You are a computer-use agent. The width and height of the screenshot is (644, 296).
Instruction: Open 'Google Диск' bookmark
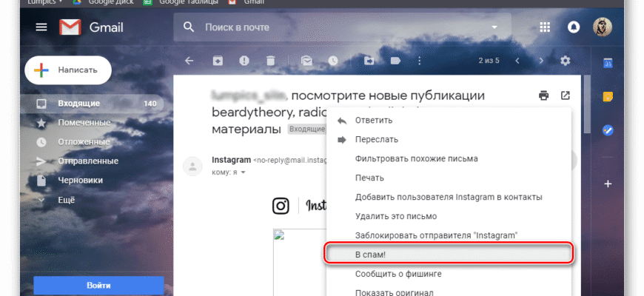click(104, 1)
